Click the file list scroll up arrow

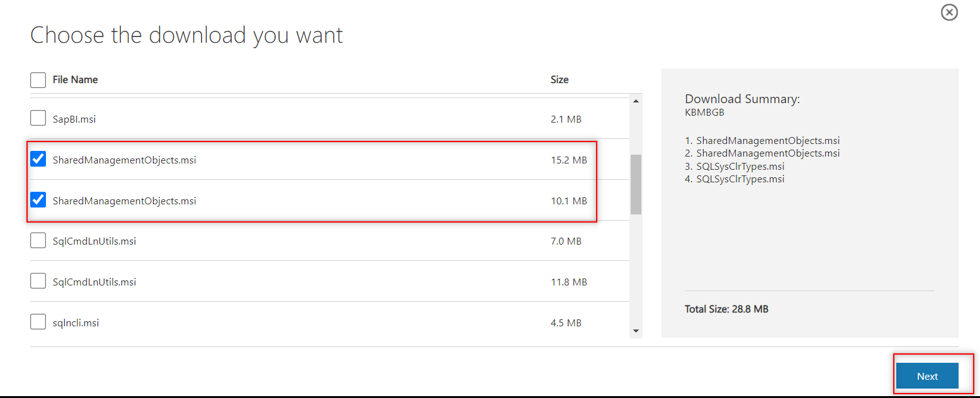coord(636,101)
